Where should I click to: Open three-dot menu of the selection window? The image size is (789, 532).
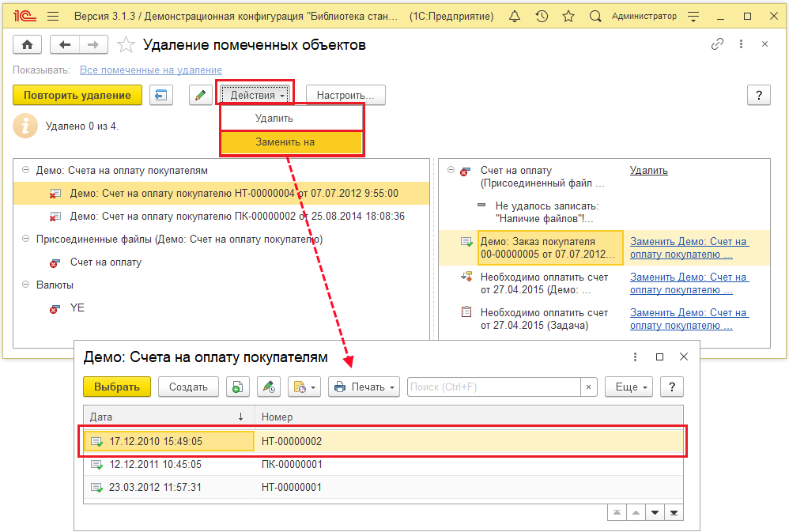point(635,357)
